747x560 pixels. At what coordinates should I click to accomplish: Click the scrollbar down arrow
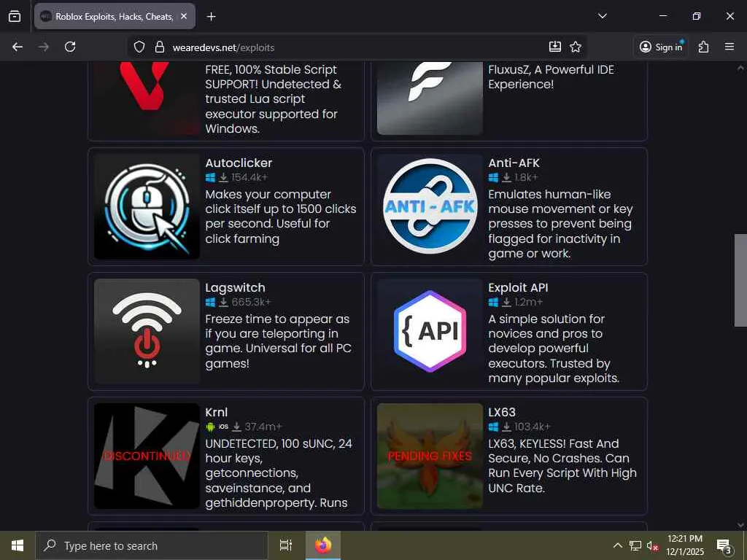coord(740,525)
